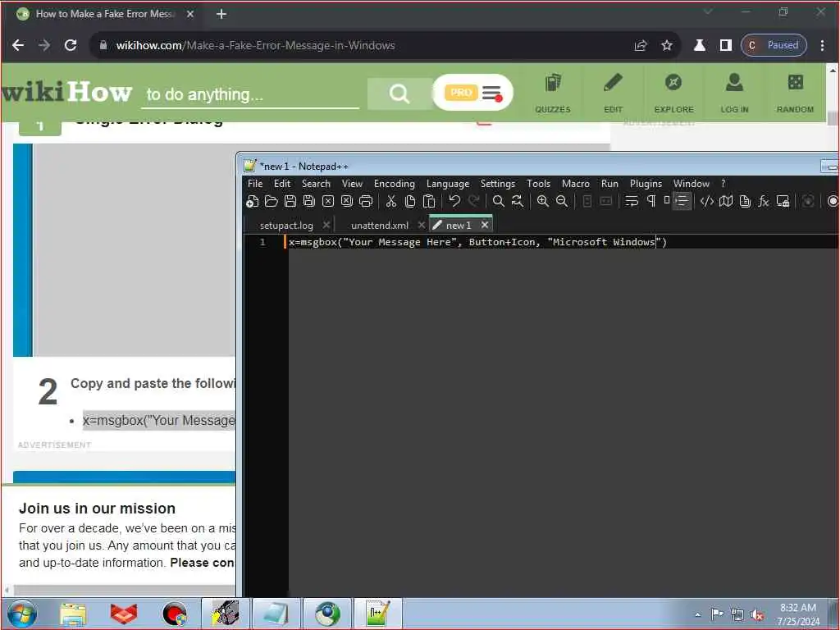Viewport: 840px width, 630px height.
Task: Create a new file in Notepad++
Action: click(x=253, y=202)
